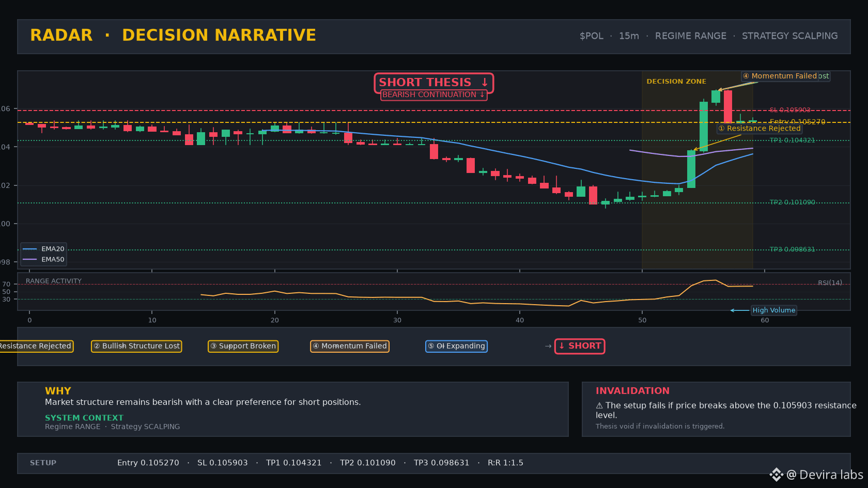Image resolution: width=868 pixels, height=488 pixels.
Task: Click TP1 0.104321 in the setup bar
Action: 294,463
